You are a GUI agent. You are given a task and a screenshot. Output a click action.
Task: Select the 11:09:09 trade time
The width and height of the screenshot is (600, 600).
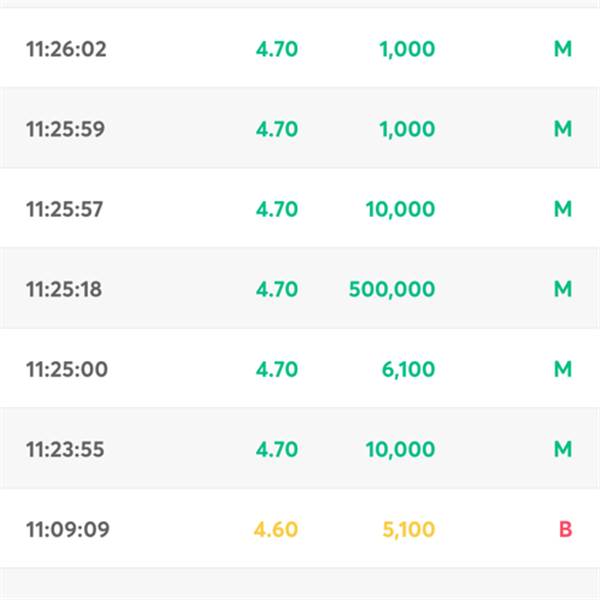68,530
